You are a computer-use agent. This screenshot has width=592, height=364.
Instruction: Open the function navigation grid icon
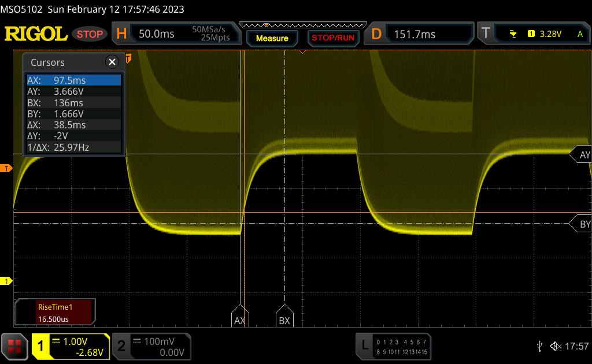(14, 346)
